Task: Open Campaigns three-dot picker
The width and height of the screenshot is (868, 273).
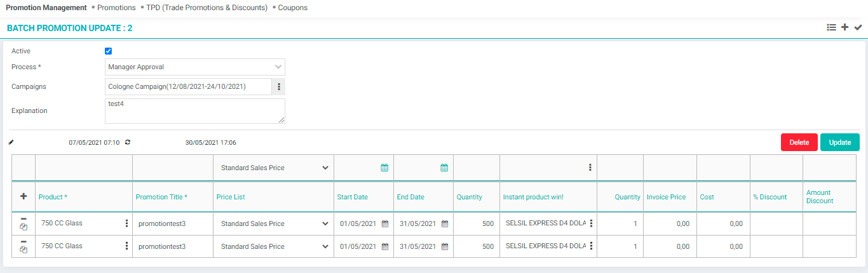Action: (x=278, y=86)
